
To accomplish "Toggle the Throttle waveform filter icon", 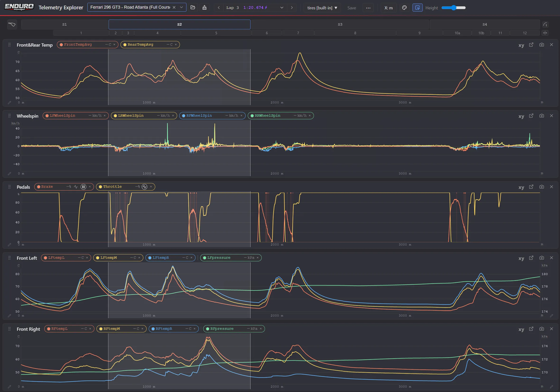I will pos(145,187).
